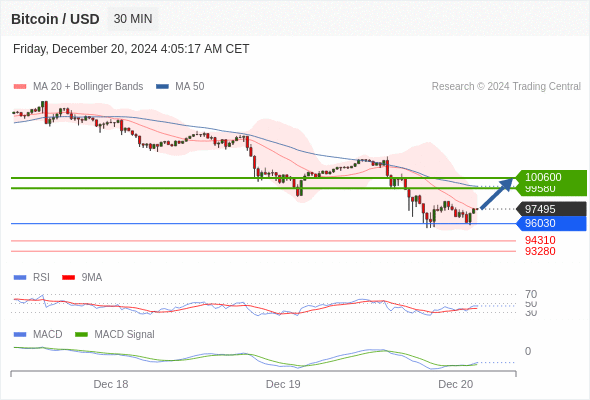
Task: Select the 97495 current price tag
Action: [551, 209]
